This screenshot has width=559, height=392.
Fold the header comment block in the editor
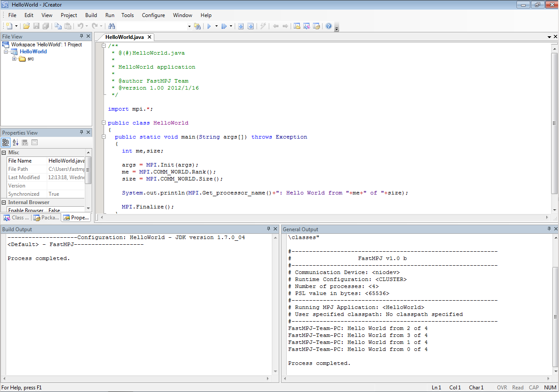coord(104,46)
